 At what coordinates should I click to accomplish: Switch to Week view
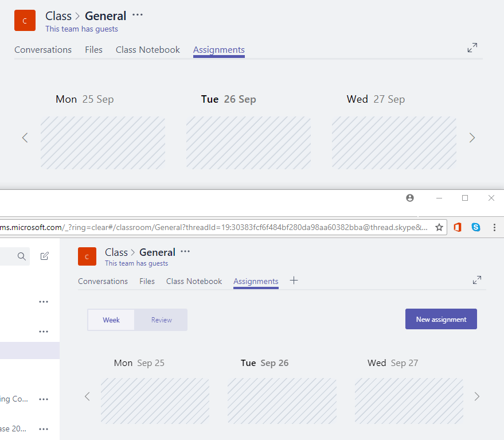[111, 320]
